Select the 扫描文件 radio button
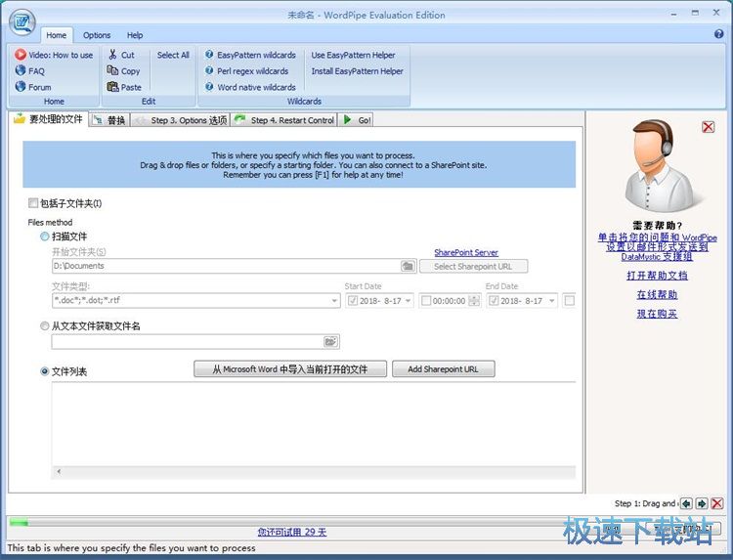 pos(45,237)
